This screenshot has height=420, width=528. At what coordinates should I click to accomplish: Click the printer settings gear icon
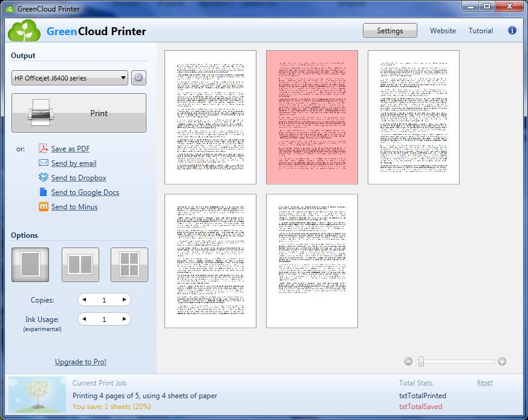tap(139, 77)
